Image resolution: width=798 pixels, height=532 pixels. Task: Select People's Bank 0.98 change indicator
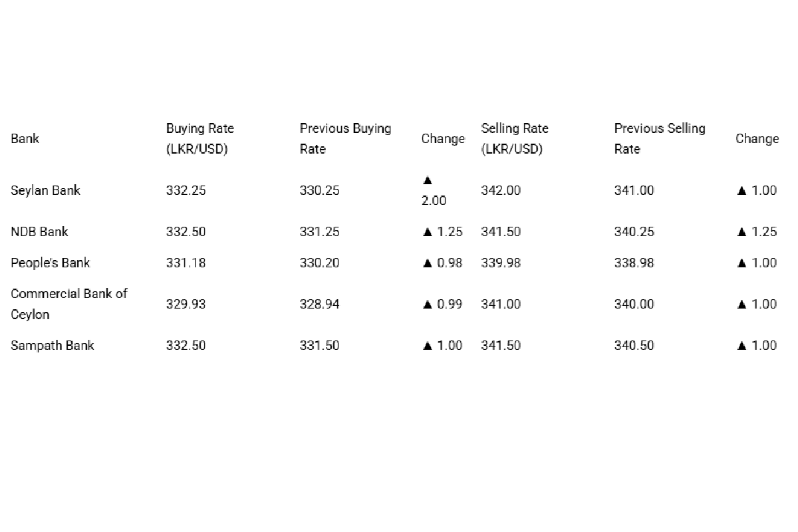(x=442, y=263)
